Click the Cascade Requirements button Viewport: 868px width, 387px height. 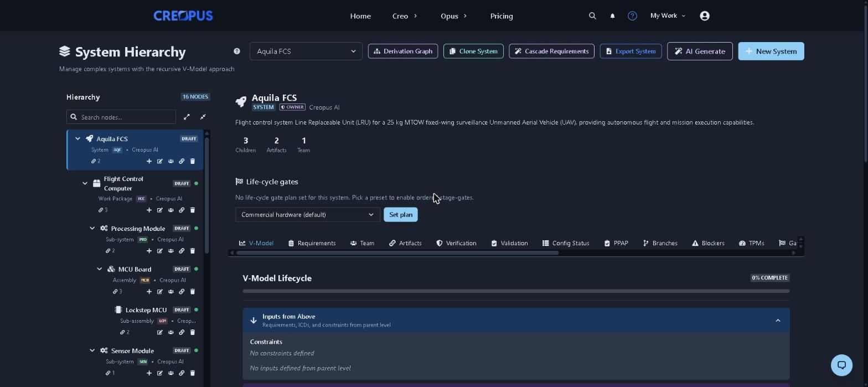click(x=551, y=51)
